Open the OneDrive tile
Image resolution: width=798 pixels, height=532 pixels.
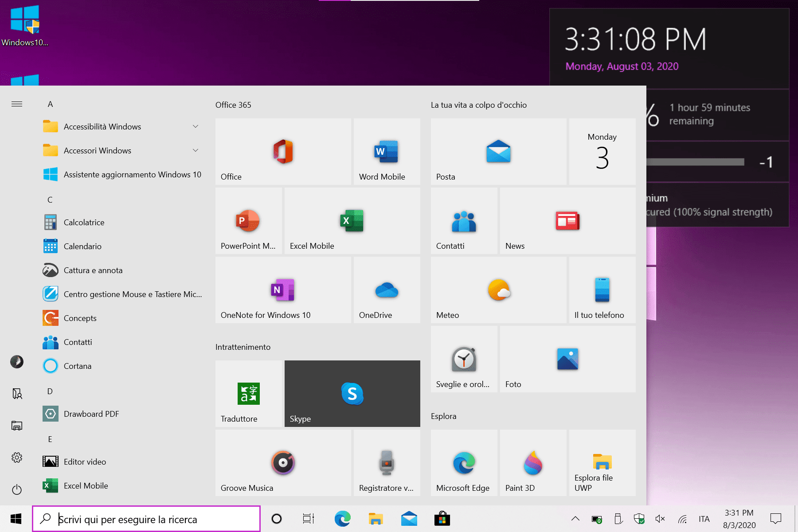pyautogui.click(x=387, y=290)
